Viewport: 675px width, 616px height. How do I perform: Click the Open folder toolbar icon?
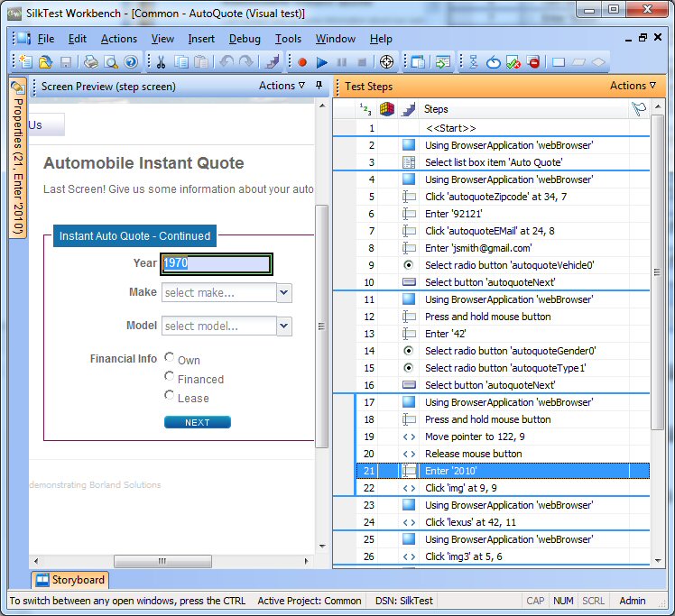[x=46, y=62]
